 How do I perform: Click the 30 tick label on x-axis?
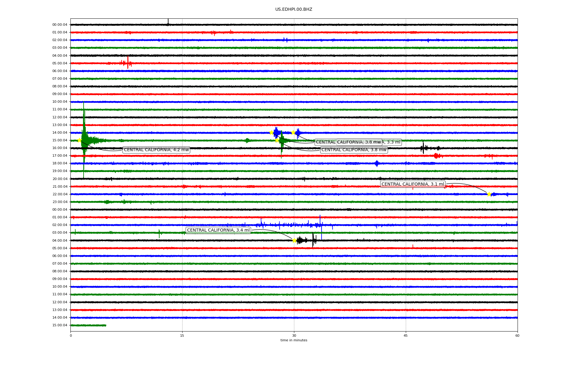(x=294, y=335)
